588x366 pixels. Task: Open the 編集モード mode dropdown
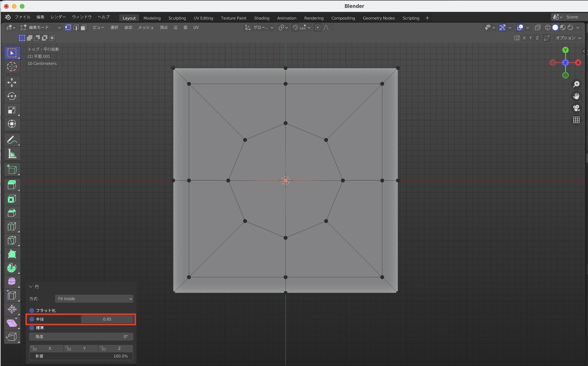pyautogui.click(x=41, y=27)
